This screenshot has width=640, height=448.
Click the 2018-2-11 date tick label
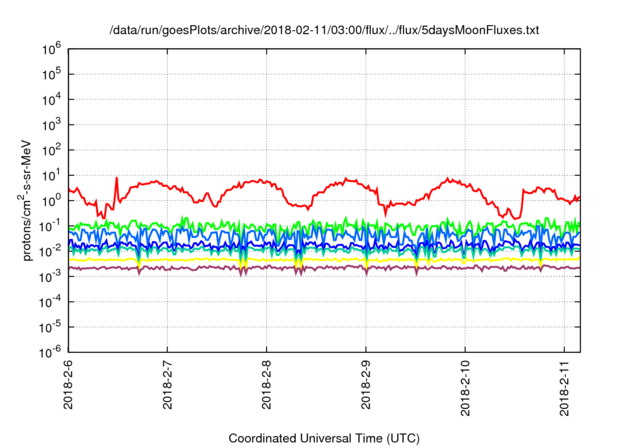[x=564, y=388]
